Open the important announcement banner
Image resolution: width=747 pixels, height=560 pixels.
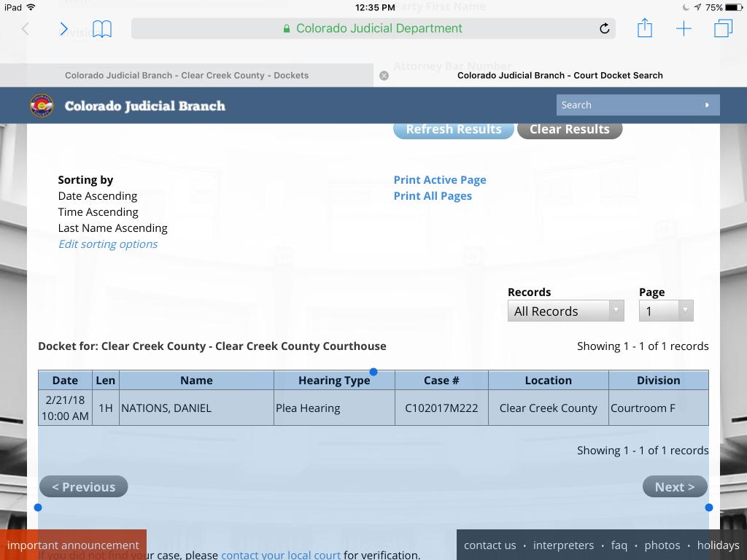73,545
